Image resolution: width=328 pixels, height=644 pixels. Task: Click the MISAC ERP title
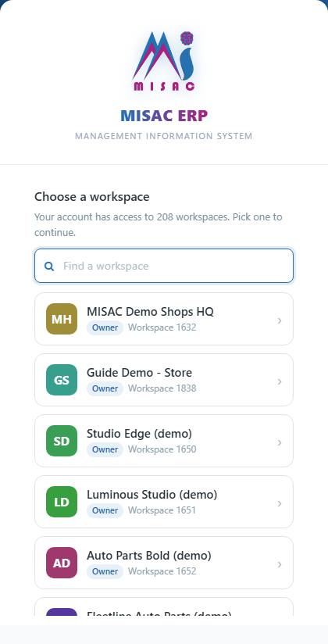click(164, 116)
